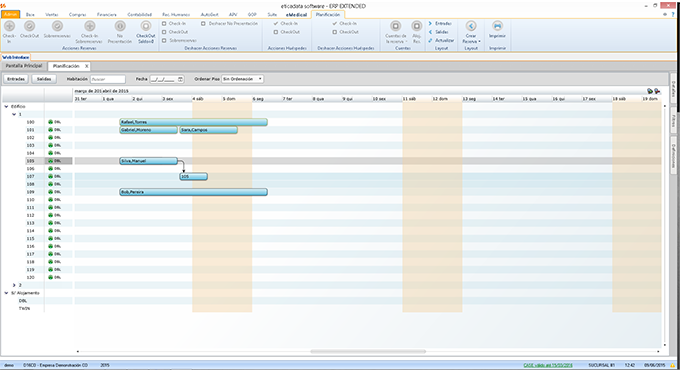This screenshot has width=680, height=370.
Task: Click the help question mark icon
Action: pyautogui.click(x=673, y=14)
